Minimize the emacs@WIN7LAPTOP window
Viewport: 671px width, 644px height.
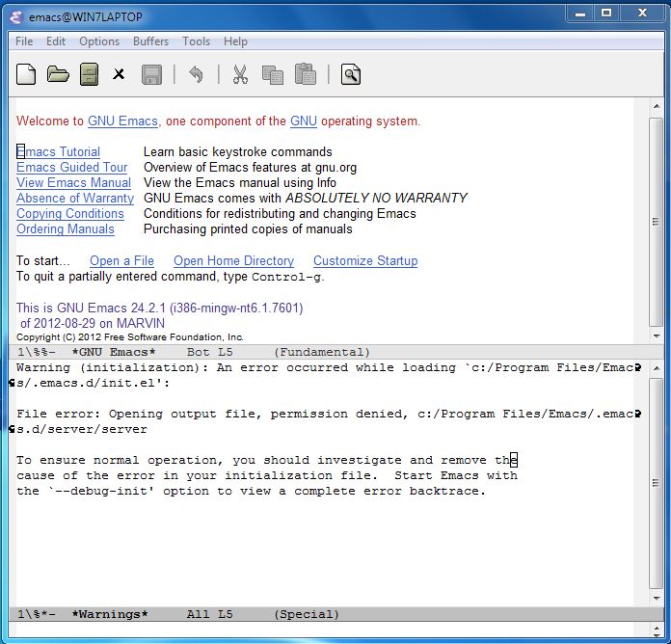pos(579,13)
